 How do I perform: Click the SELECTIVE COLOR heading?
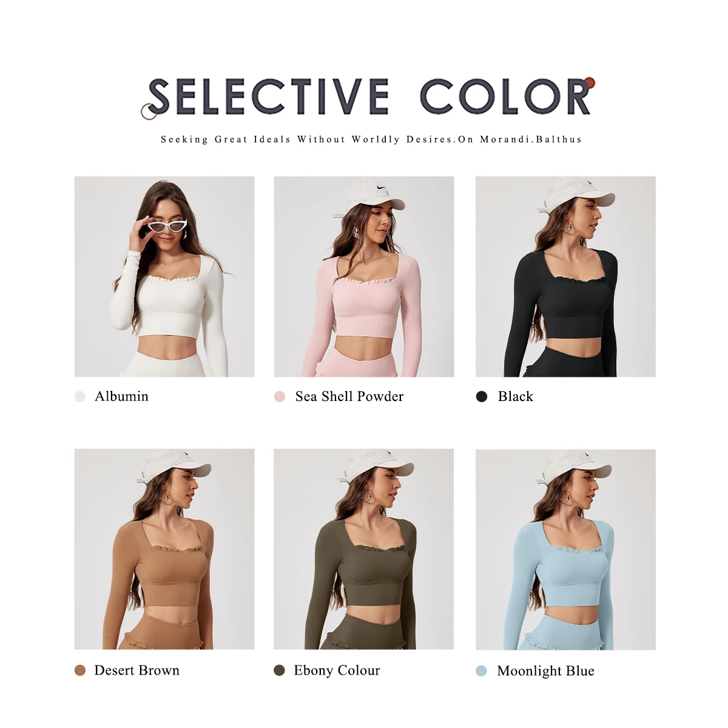[x=369, y=97]
